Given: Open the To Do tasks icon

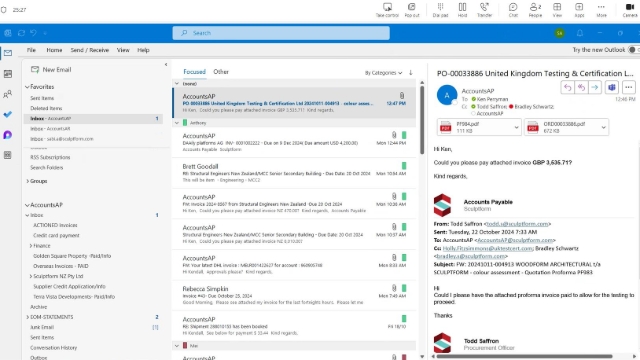Looking at the screenshot, I should click(x=8, y=115).
